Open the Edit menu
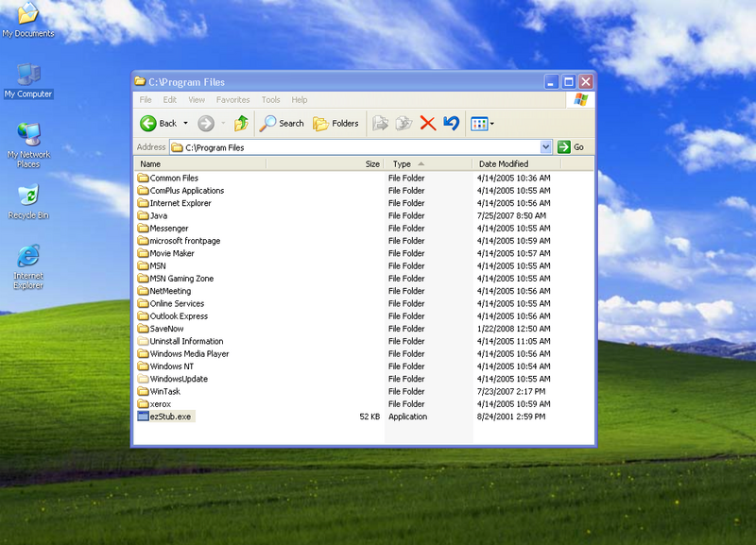 click(170, 100)
